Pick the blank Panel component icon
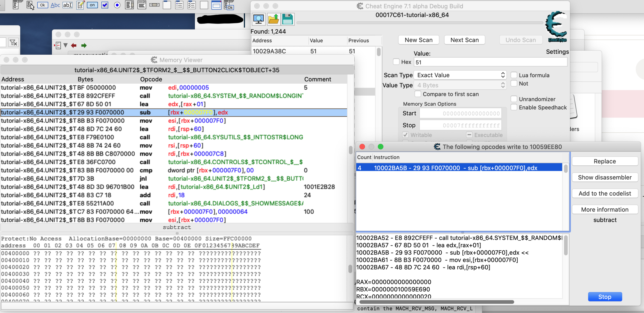 204,5
